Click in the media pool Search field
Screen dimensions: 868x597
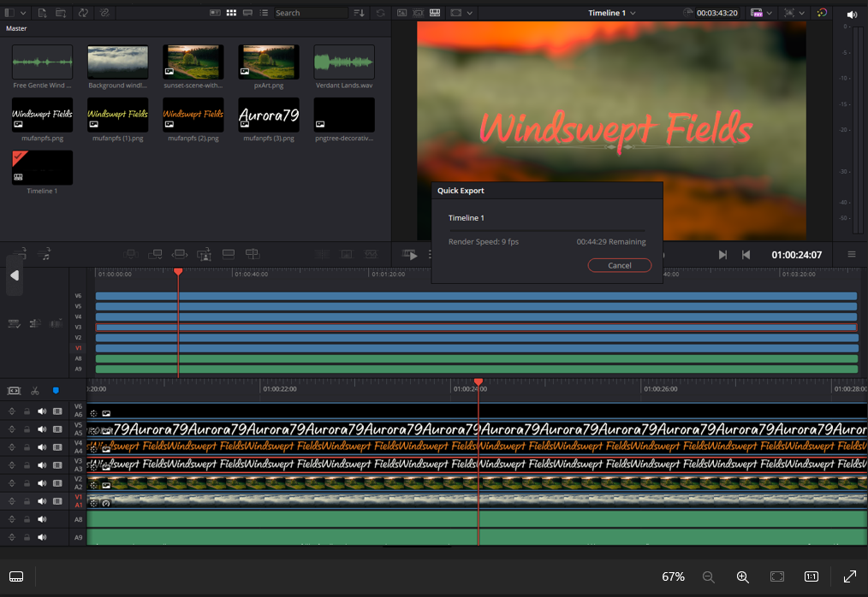click(311, 13)
